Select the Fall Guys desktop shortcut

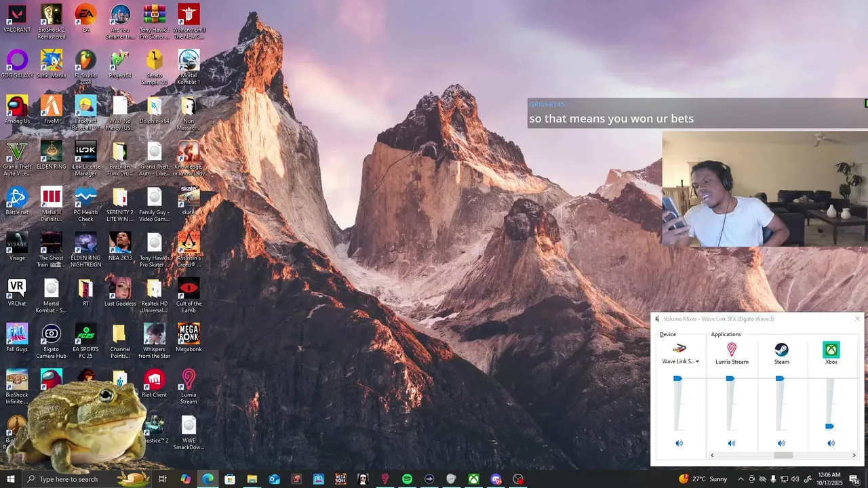[x=17, y=338]
